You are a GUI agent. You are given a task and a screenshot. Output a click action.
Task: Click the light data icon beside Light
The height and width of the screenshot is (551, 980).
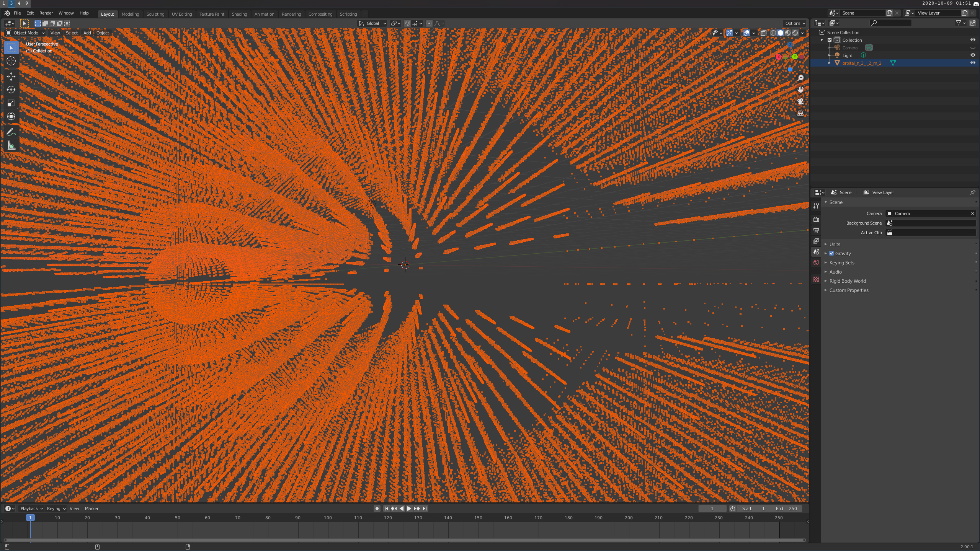(863, 55)
